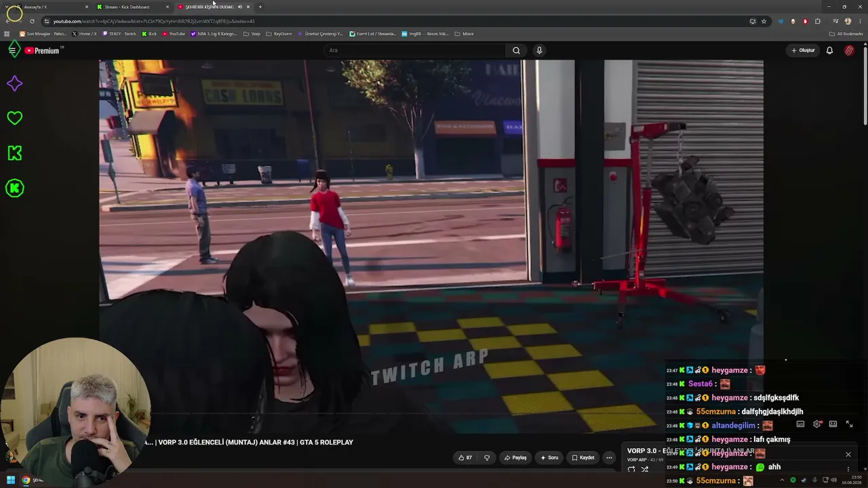Switch the player to theater mode
Viewport: 868px width, 488px height.
pyautogui.click(x=833, y=424)
